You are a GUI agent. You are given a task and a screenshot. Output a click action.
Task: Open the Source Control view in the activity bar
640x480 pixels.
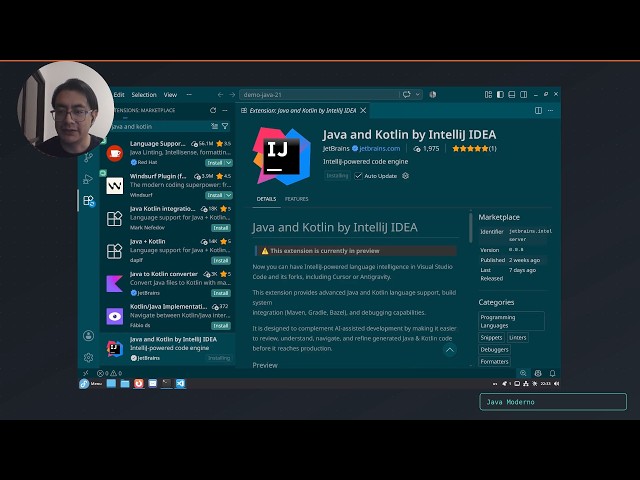pyautogui.click(x=88, y=158)
